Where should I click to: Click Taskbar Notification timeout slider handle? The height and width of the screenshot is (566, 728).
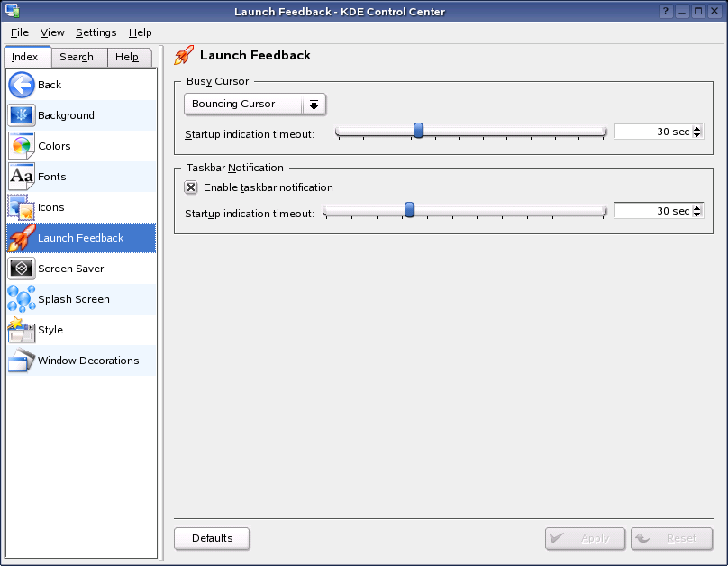point(409,210)
